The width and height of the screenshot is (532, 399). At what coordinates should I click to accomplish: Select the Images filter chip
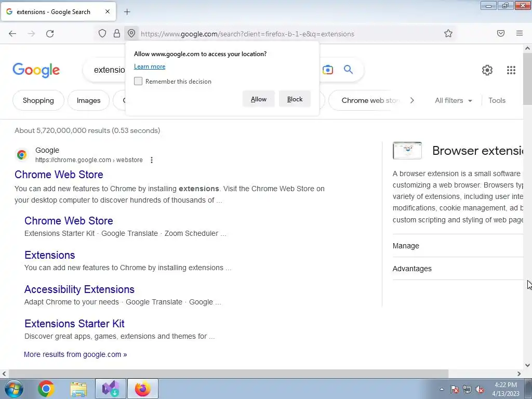point(88,100)
